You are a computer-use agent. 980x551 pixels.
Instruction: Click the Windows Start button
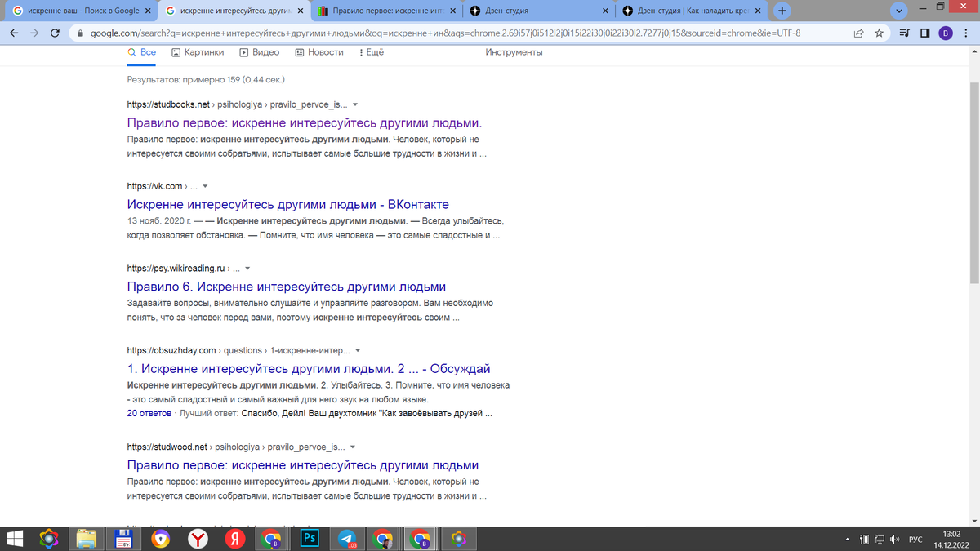(16, 539)
